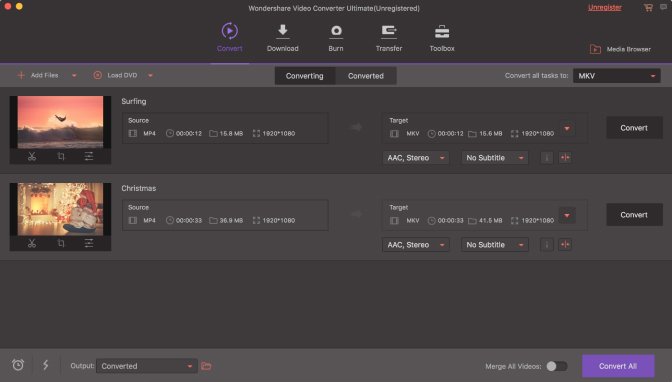Click the Unregister link
Viewport: 672px width, 382px height.
coord(605,7)
